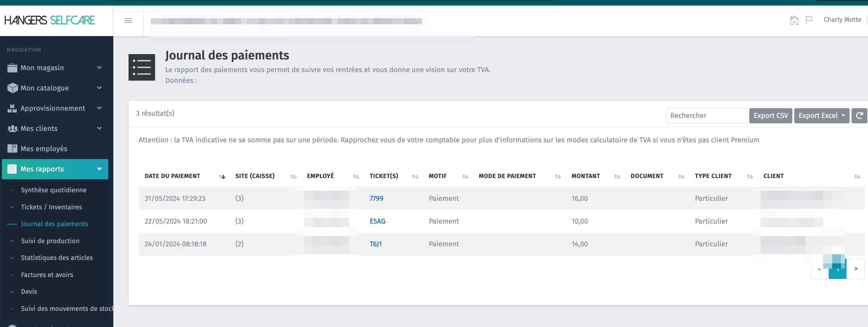This screenshot has height=327, width=868.
Task: Click the refresh table icon button
Action: point(859,115)
